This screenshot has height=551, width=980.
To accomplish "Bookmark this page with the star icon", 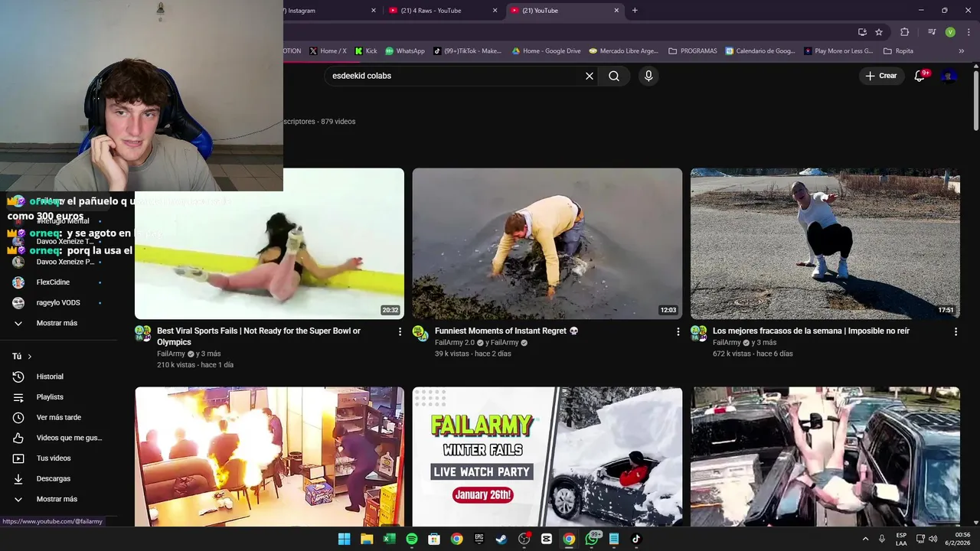I will tap(879, 32).
